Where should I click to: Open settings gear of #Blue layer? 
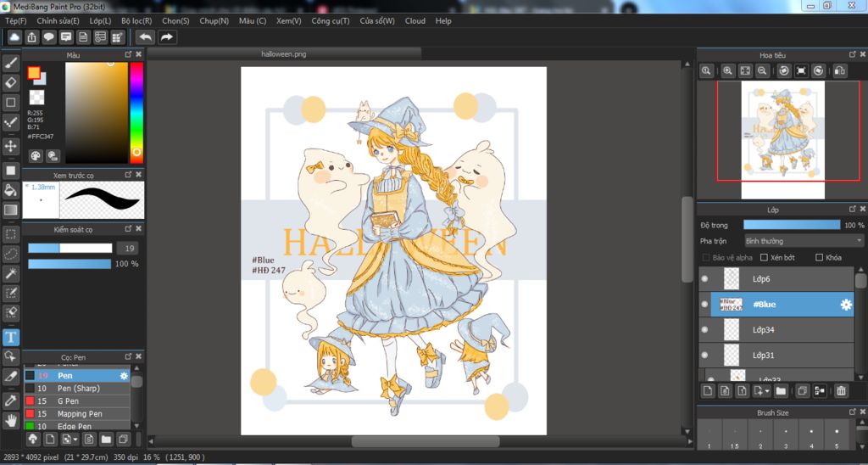tap(846, 305)
